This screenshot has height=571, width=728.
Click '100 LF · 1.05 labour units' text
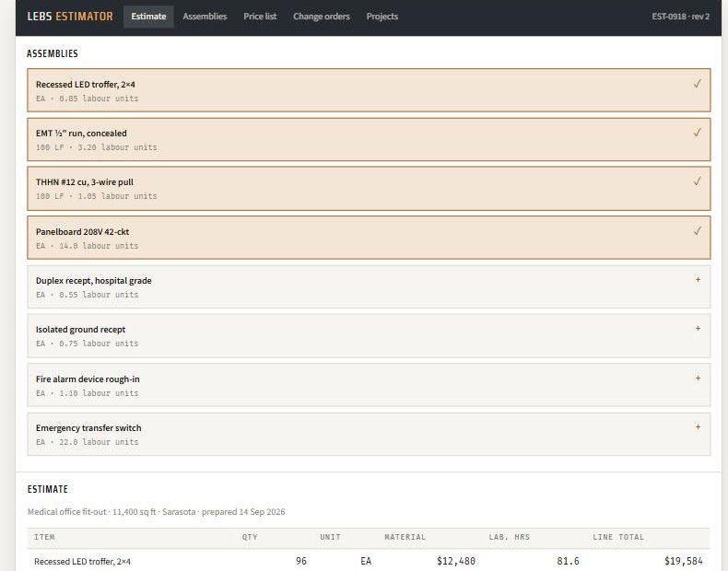click(97, 196)
